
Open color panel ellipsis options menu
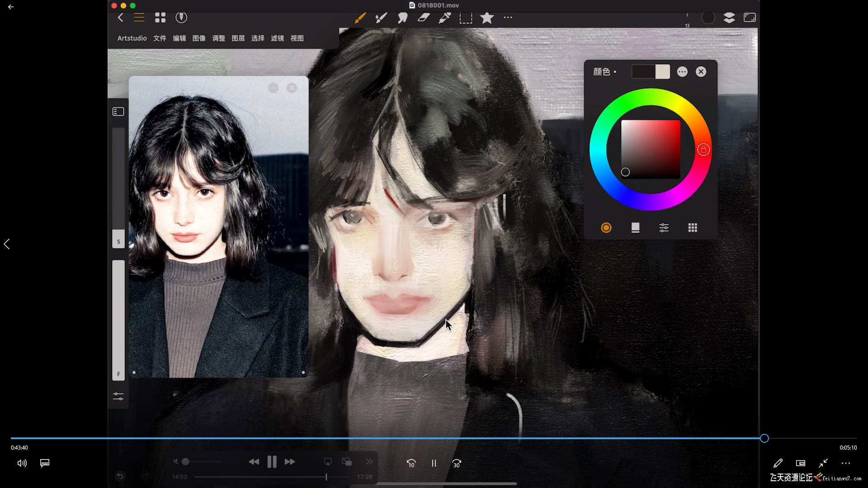point(682,72)
